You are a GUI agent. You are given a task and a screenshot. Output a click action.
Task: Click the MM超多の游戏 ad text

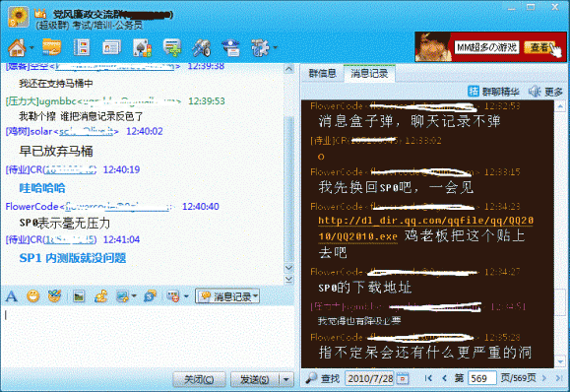[x=486, y=47]
